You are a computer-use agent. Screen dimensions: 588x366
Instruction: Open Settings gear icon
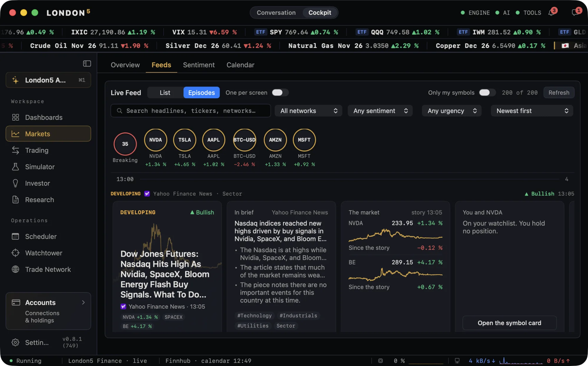pos(15,342)
